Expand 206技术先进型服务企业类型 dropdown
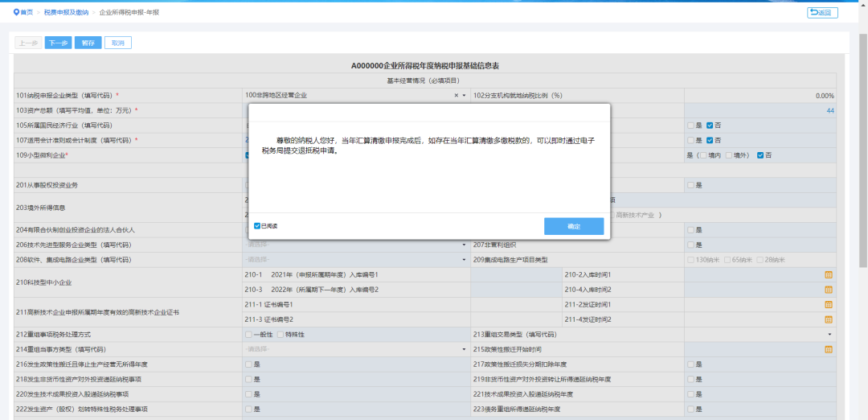This screenshot has height=420, width=868. pos(464,245)
